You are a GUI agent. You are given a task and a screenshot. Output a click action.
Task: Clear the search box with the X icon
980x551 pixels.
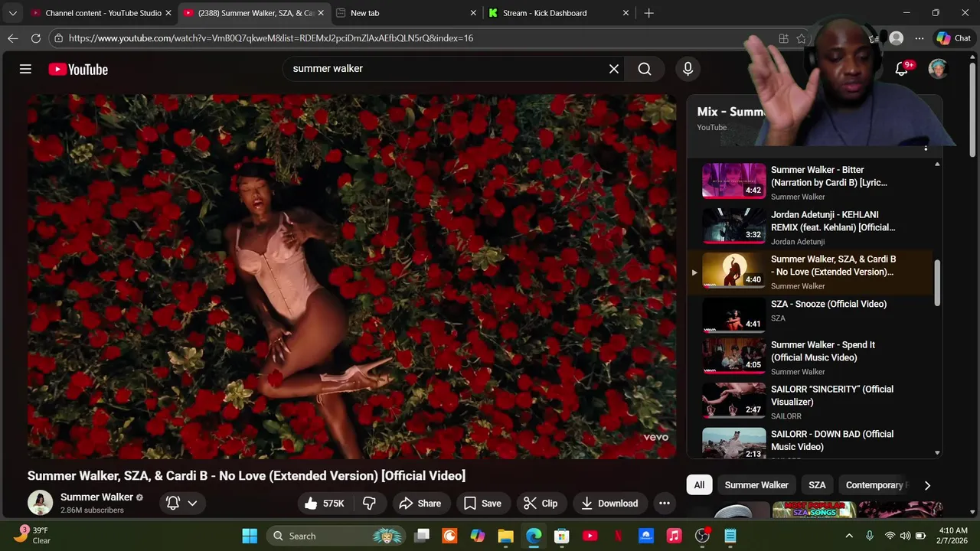click(613, 69)
